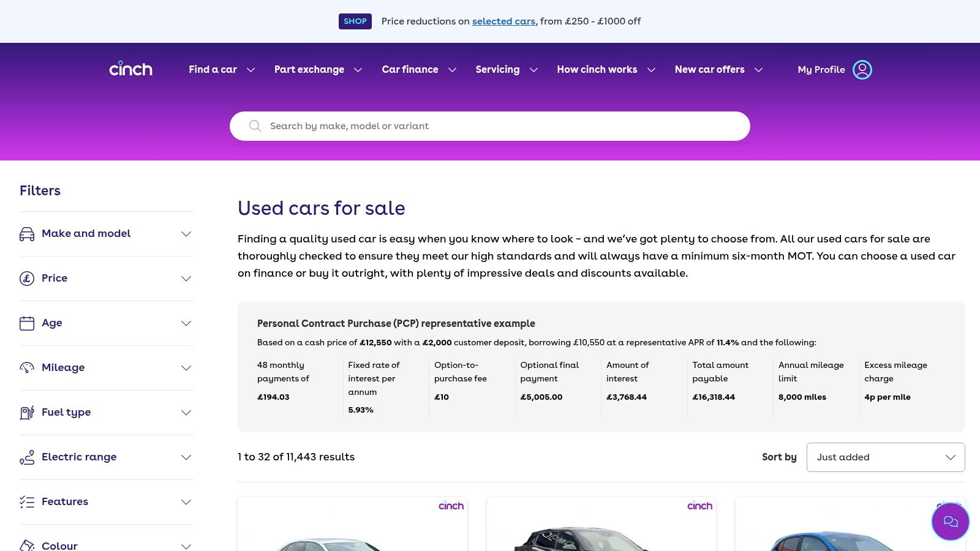Click the car icon beside Make and model
The image size is (980, 551).
click(27, 234)
